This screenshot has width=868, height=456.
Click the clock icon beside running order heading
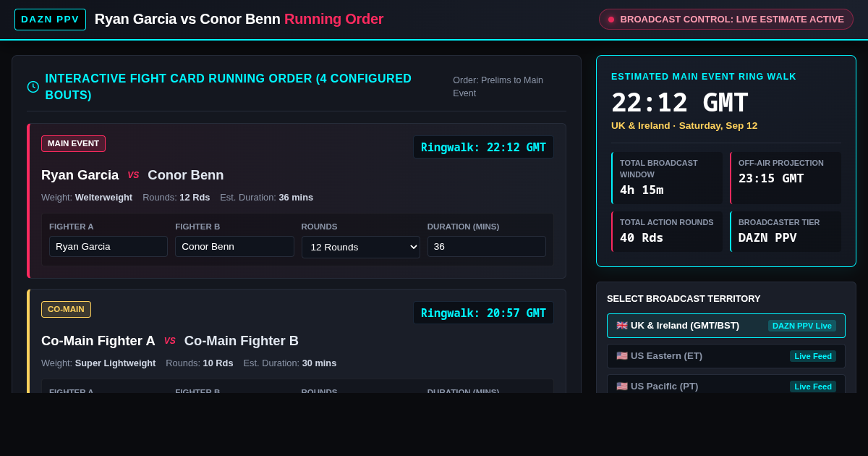[33, 87]
